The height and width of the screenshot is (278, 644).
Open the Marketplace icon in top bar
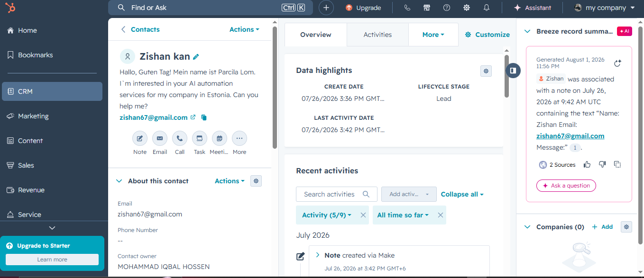427,8
